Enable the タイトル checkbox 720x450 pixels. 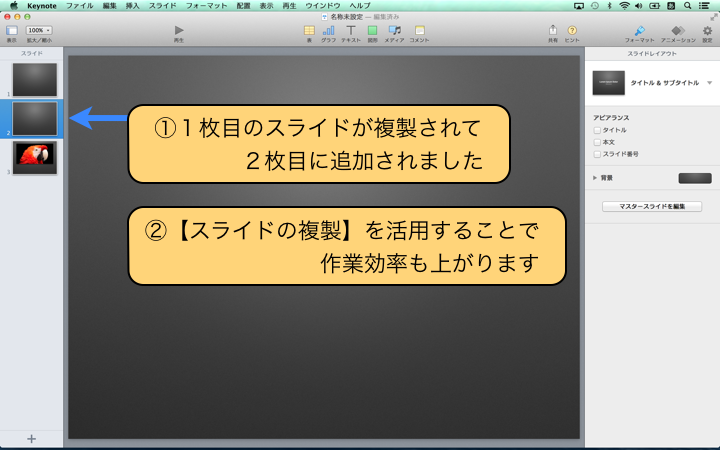[x=597, y=130]
